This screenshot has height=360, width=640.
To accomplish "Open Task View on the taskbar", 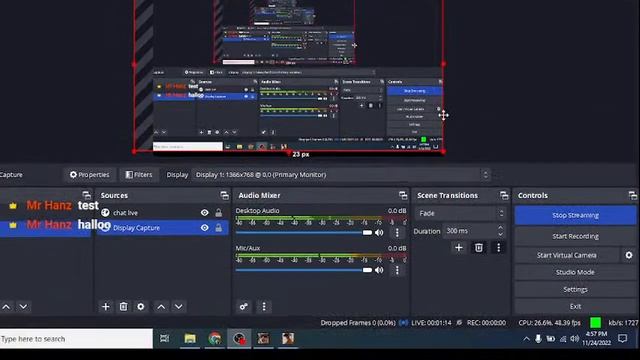I will tap(164, 338).
